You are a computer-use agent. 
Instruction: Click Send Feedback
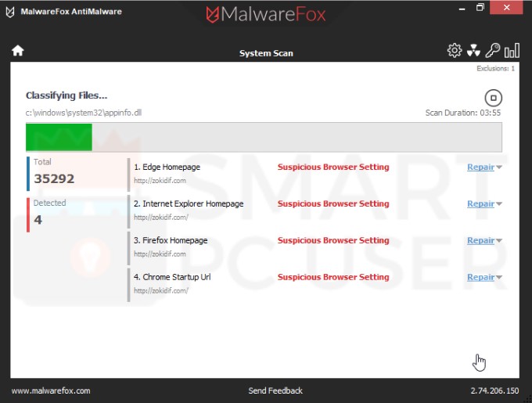pos(275,390)
